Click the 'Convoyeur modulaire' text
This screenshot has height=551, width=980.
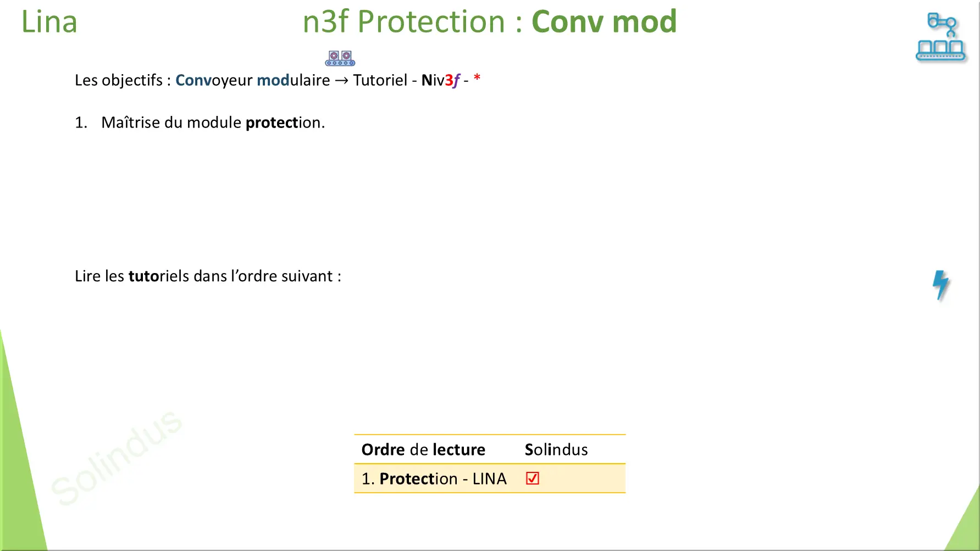tap(252, 80)
